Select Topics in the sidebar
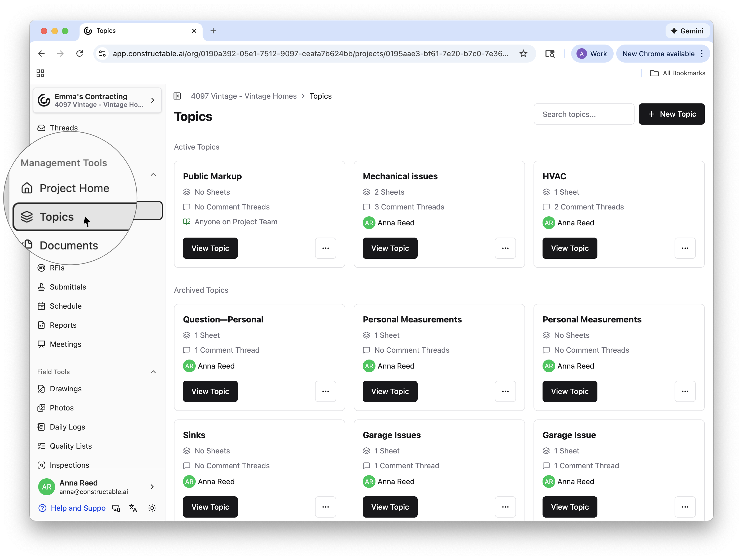This screenshot has height=560, width=743. pyautogui.click(x=87, y=216)
